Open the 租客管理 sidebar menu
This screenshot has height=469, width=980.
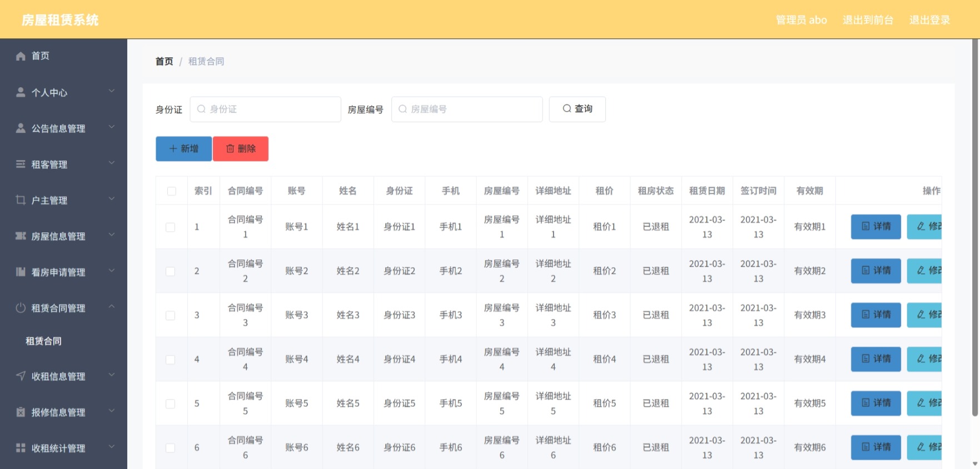[63, 164]
